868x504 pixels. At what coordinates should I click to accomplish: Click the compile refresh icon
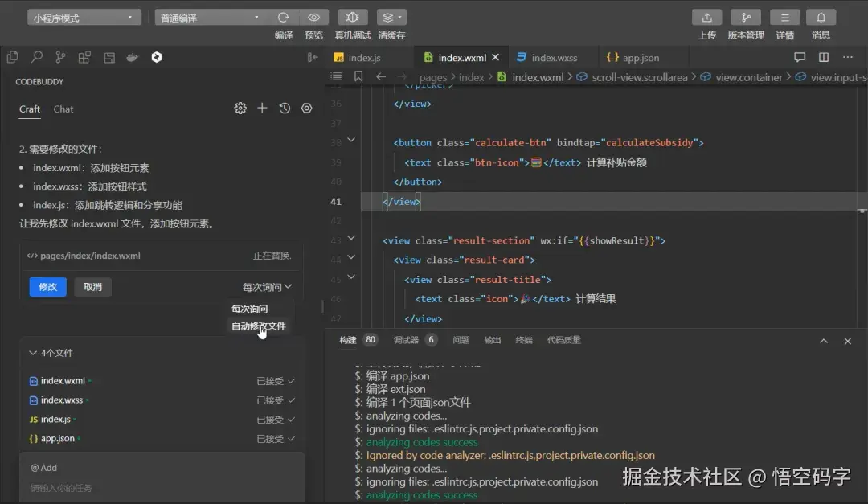[x=284, y=17]
